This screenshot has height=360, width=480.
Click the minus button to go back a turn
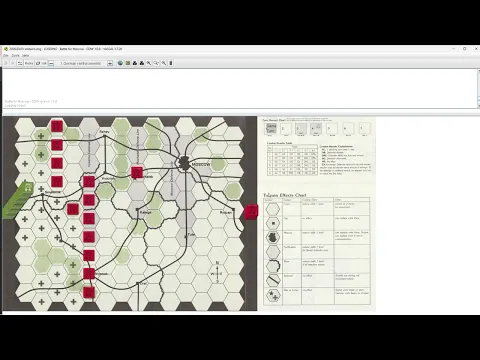click(51, 63)
